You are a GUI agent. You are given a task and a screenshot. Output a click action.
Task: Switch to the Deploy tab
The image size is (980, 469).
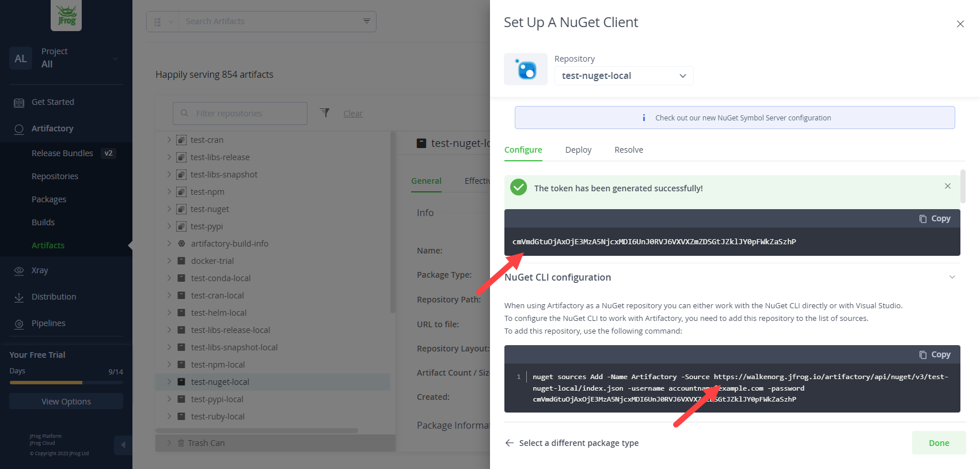(578, 150)
